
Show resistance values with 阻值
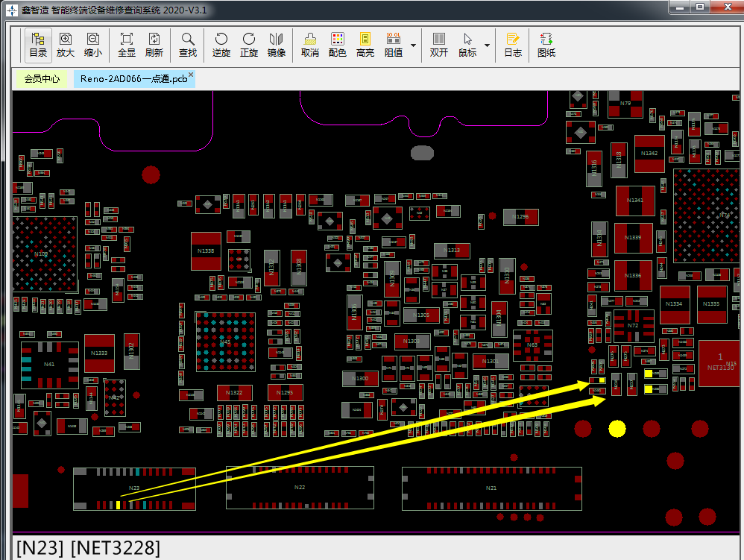394,45
